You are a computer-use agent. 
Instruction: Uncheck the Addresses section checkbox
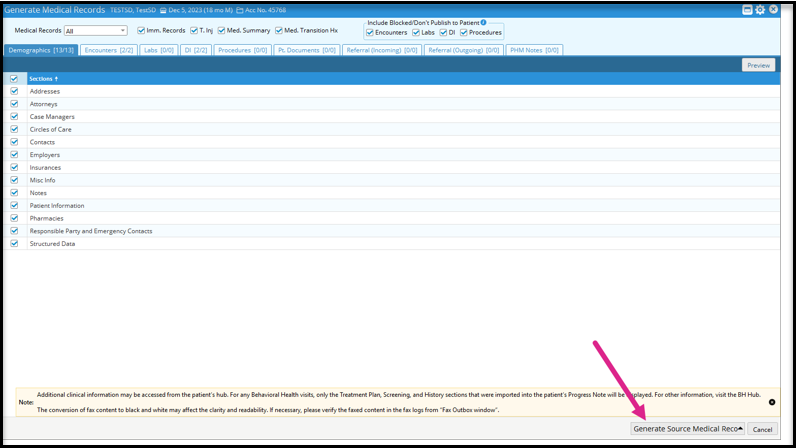pyautogui.click(x=14, y=91)
